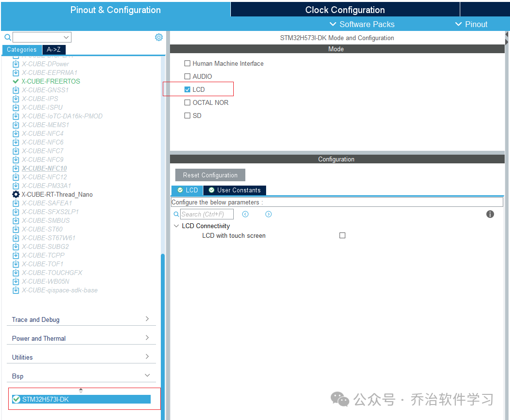
Task: Click the search magnifier icon in left panel
Action: point(7,37)
